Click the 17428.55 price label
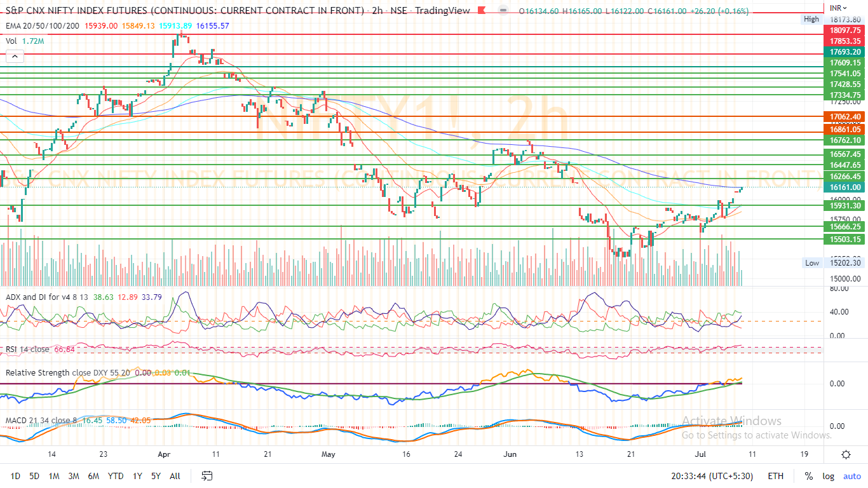868x488 pixels. click(845, 85)
